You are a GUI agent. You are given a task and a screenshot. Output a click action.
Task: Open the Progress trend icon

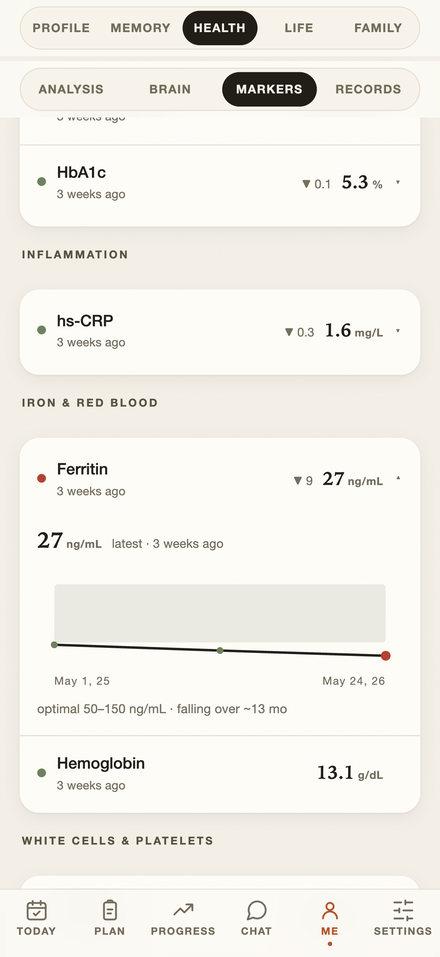click(x=183, y=911)
